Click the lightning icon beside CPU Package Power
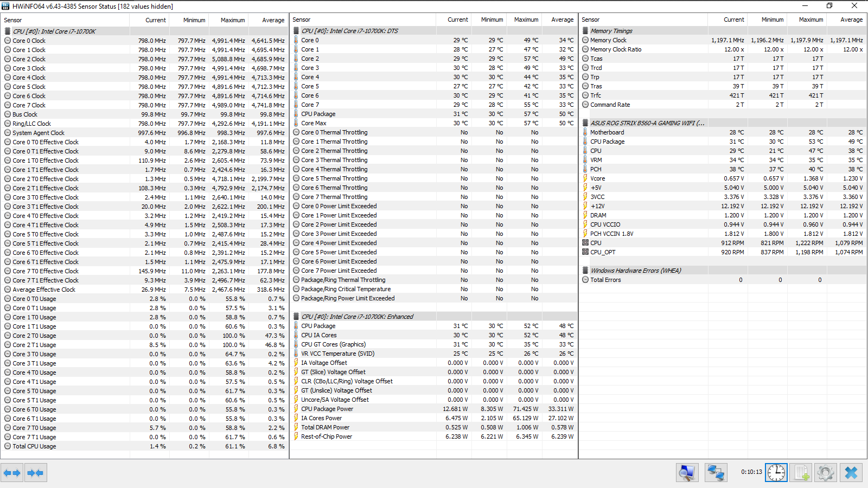This screenshot has width=868, height=488. click(x=296, y=409)
